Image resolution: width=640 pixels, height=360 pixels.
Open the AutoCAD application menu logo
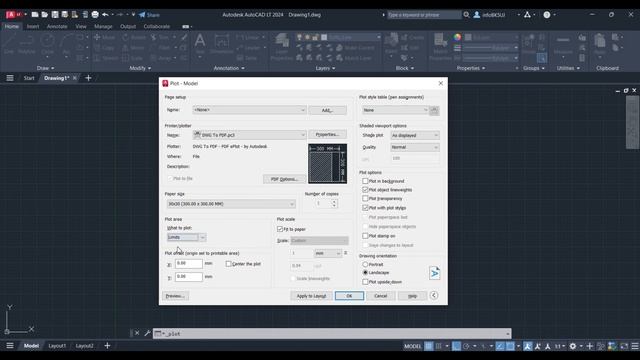tap(11, 15)
